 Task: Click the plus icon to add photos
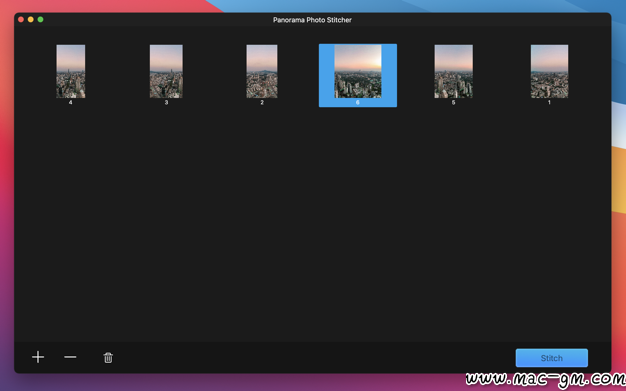(x=38, y=357)
